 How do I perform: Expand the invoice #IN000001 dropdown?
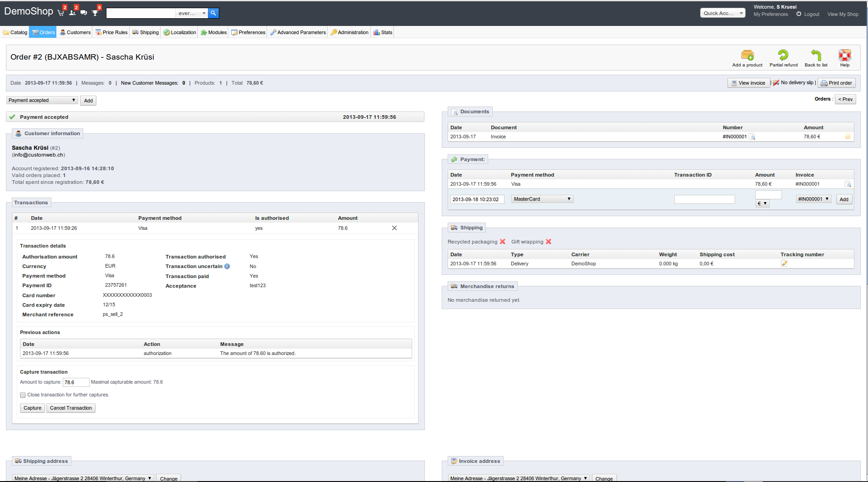click(x=813, y=199)
